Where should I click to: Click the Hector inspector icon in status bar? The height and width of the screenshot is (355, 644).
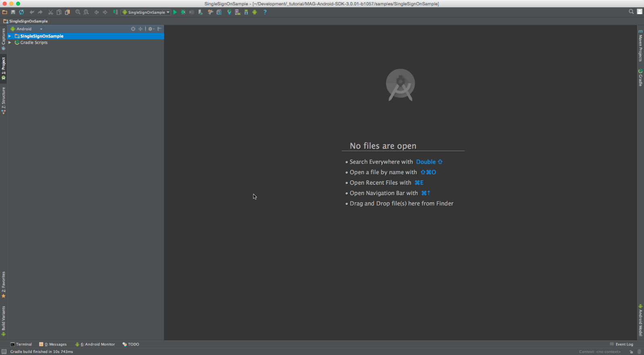(x=640, y=352)
